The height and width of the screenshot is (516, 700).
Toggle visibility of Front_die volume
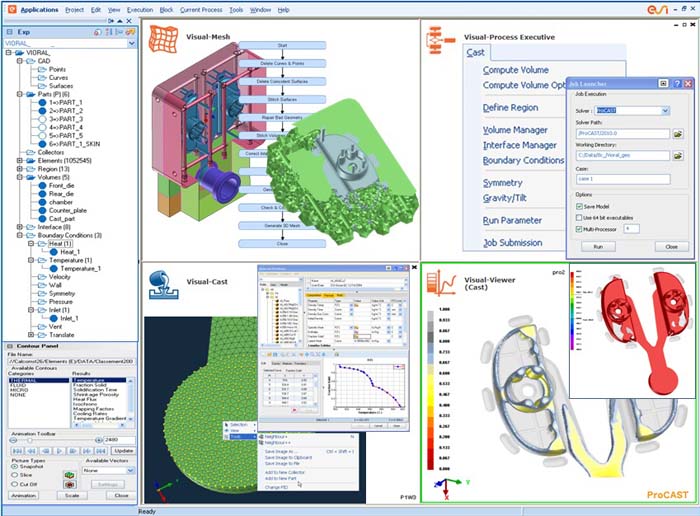(42, 186)
